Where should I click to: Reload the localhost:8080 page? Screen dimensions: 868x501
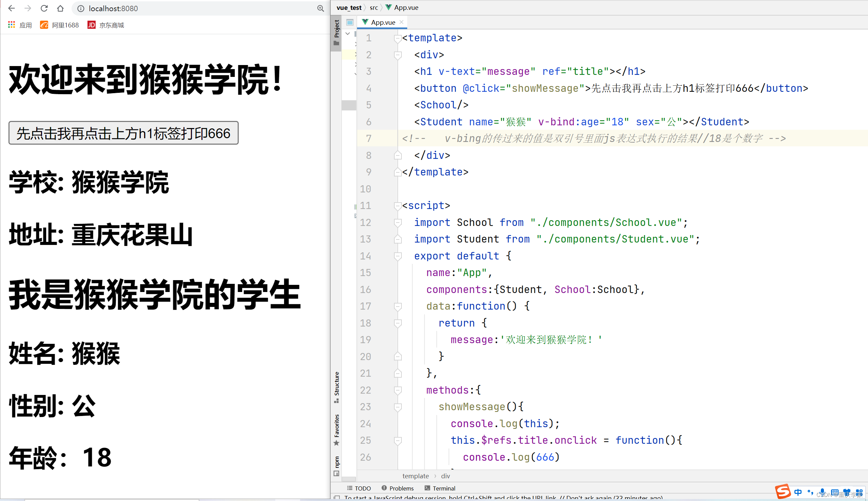pyautogui.click(x=44, y=8)
